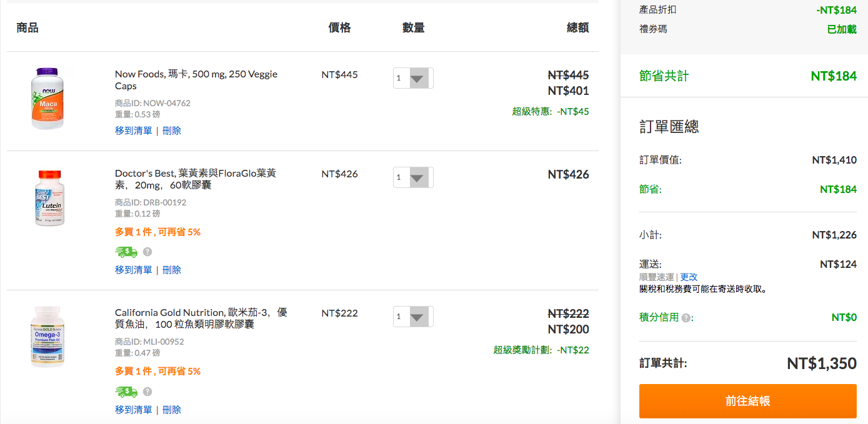Click product ID MLI-00952
Screen dimensions: 868x424
tap(149, 342)
